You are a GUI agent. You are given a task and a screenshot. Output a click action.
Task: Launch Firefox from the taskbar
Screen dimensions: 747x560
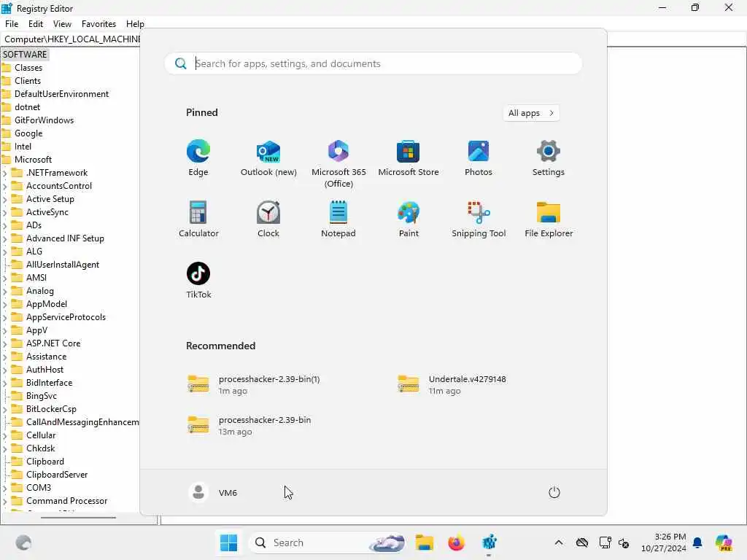(457, 542)
